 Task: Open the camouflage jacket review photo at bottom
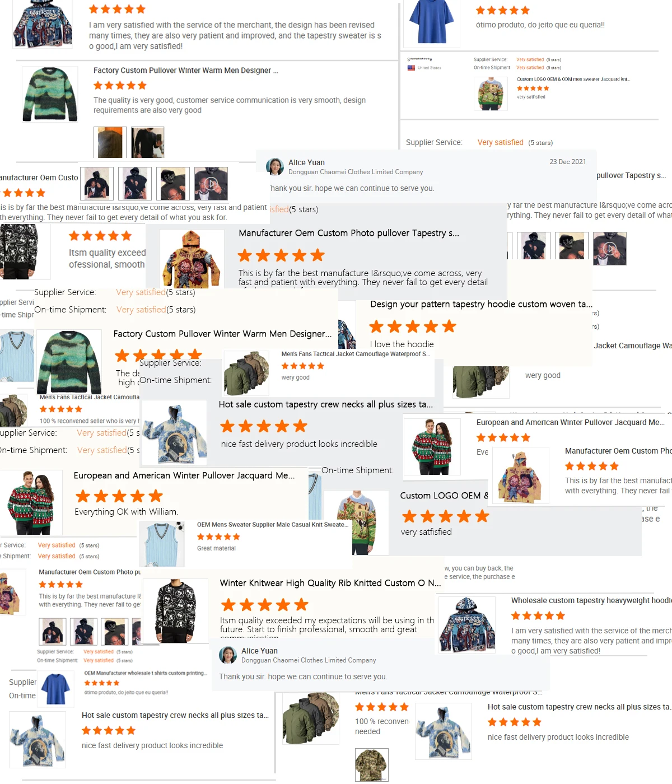[x=371, y=764]
